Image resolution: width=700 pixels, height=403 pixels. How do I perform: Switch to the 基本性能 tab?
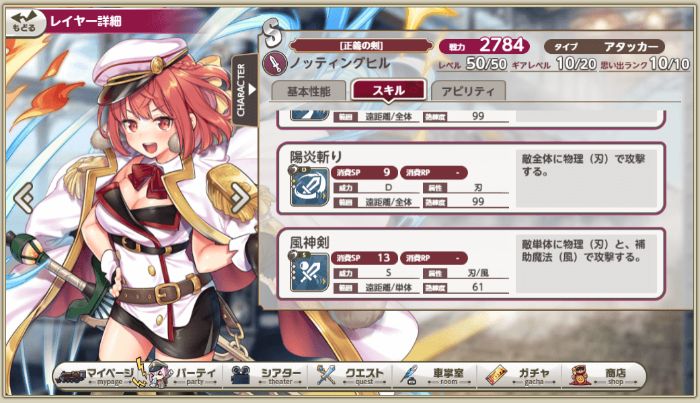point(308,91)
